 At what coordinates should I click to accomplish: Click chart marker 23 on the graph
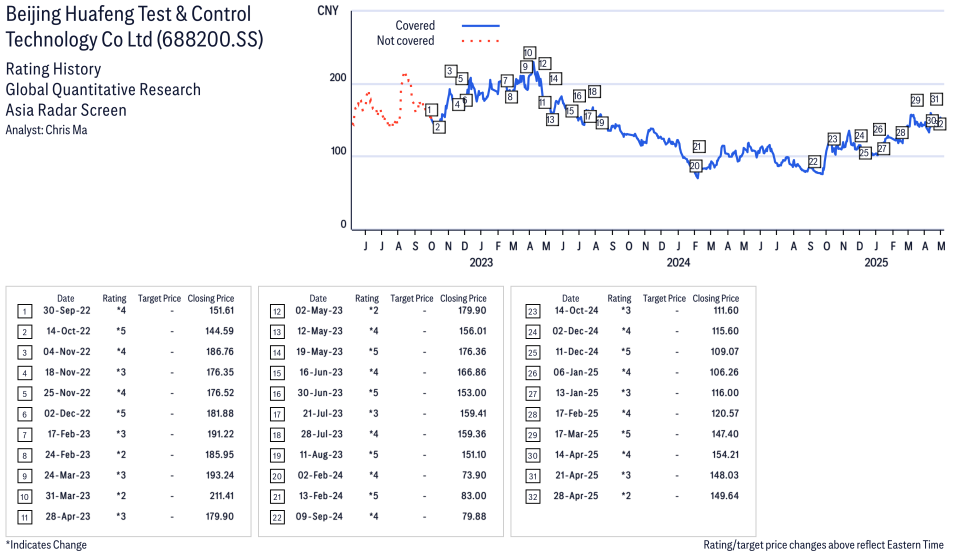833,139
